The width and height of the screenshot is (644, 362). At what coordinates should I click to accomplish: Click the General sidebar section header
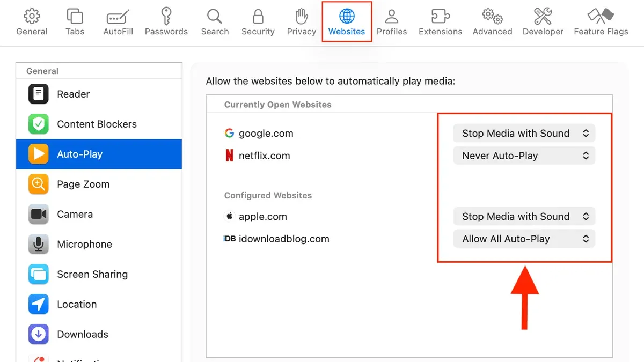[42, 71]
